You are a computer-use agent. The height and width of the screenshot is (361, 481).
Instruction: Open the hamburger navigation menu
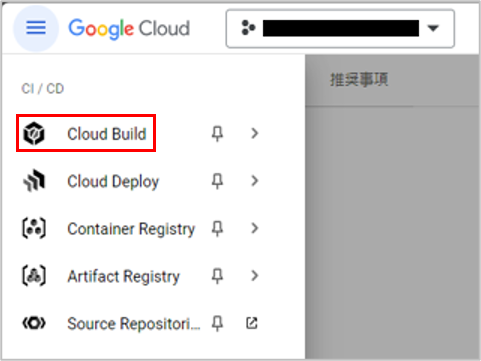[36, 28]
